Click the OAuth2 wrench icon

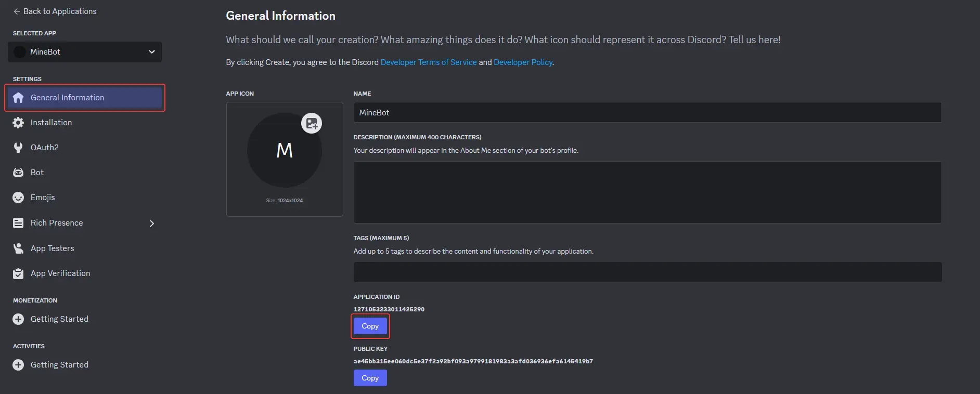pyautogui.click(x=18, y=148)
